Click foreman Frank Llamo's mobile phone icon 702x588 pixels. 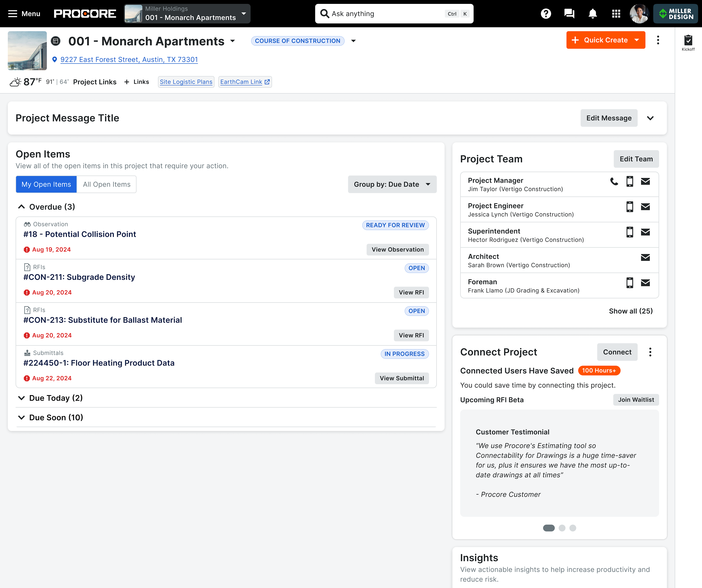(630, 282)
